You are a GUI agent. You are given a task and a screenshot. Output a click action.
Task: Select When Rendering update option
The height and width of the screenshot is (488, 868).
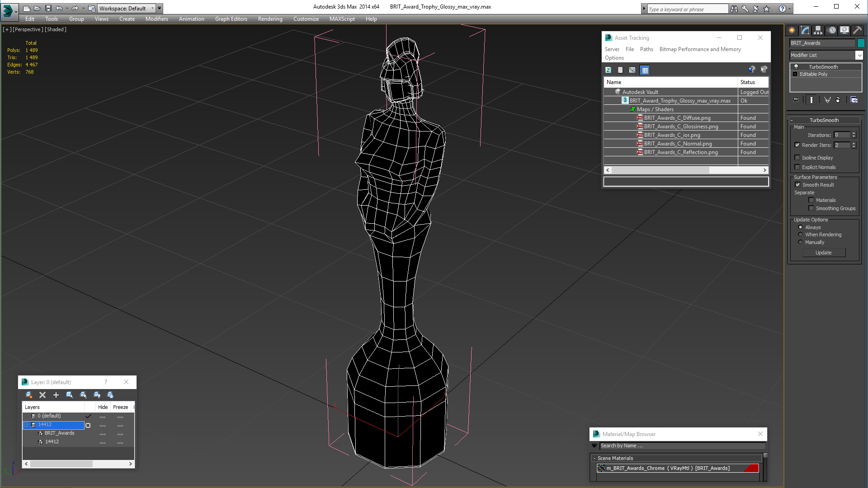(800, 235)
